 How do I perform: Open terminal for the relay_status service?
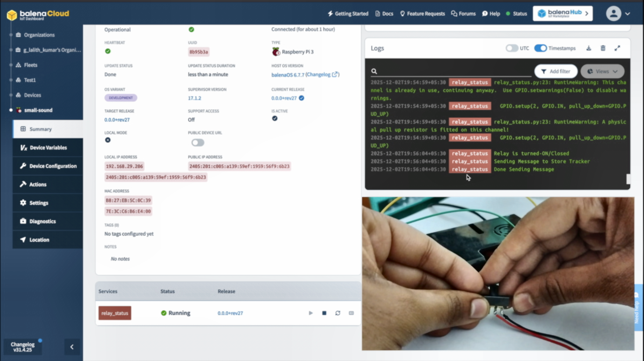click(351, 313)
